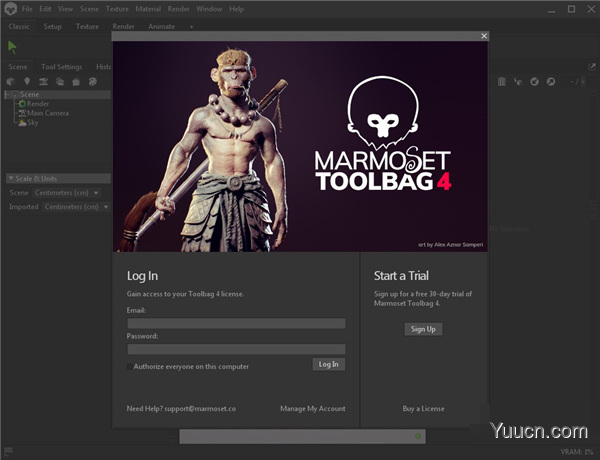Open the Imported units Centimeters dropdown
This screenshot has height=460, width=600.
click(x=76, y=207)
